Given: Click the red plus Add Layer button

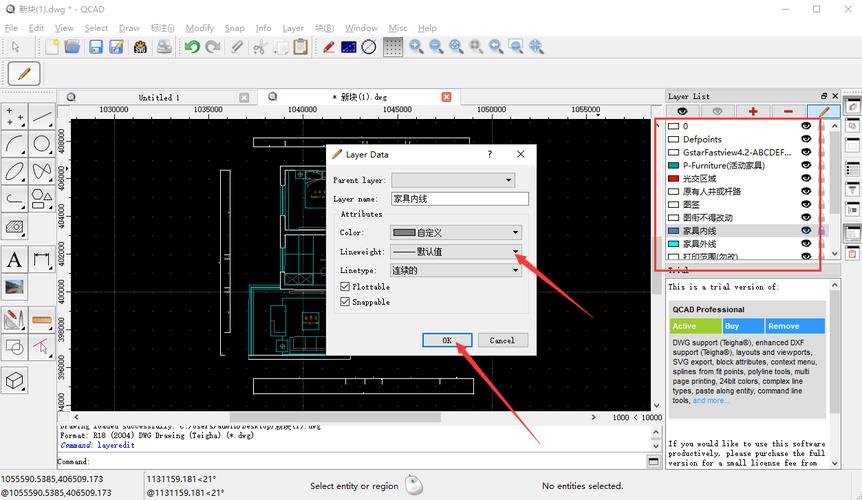Looking at the screenshot, I should point(753,112).
